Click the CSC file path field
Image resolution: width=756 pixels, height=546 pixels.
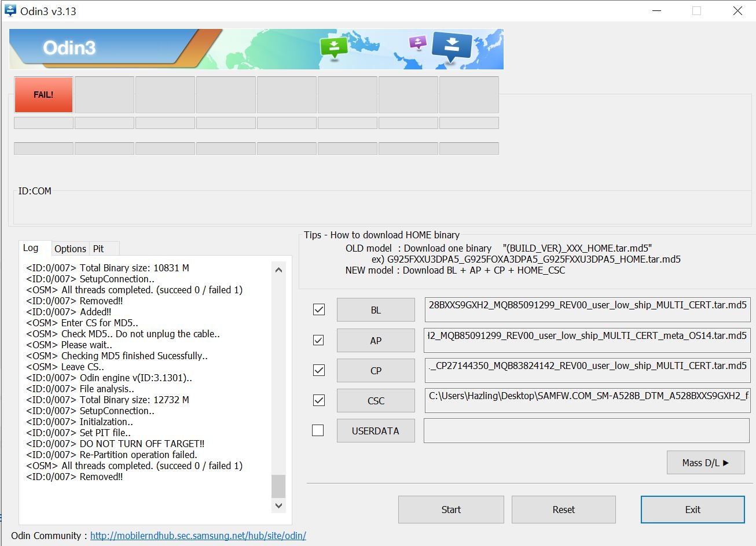click(587, 401)
